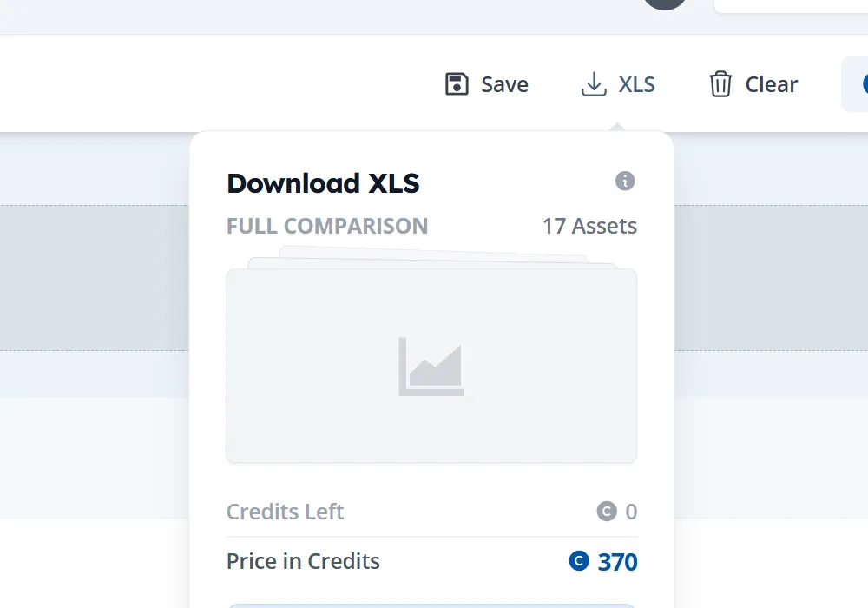Click the Clear trash can icon

pyautogui.click(x=720, y=84)
